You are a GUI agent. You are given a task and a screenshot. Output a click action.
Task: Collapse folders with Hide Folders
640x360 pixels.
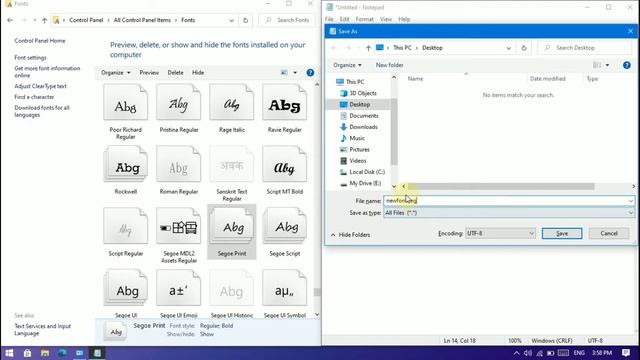point(350,235)
